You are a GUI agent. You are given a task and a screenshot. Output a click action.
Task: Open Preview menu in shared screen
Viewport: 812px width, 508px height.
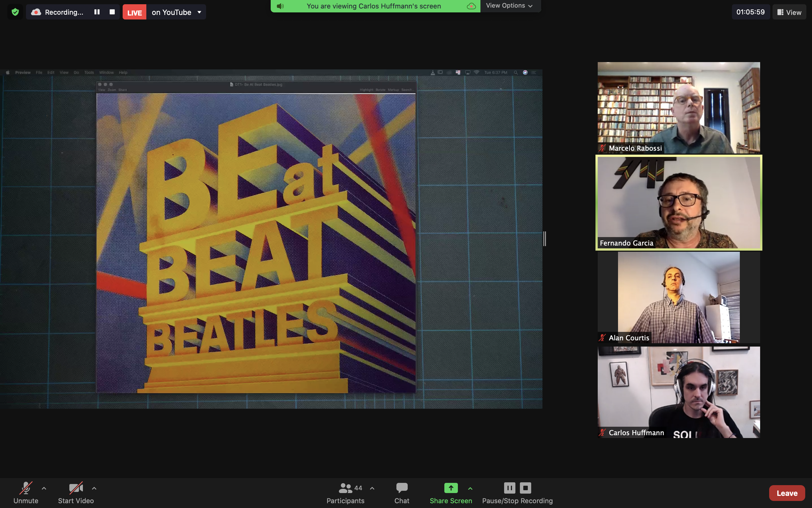[x=23, y=72]
